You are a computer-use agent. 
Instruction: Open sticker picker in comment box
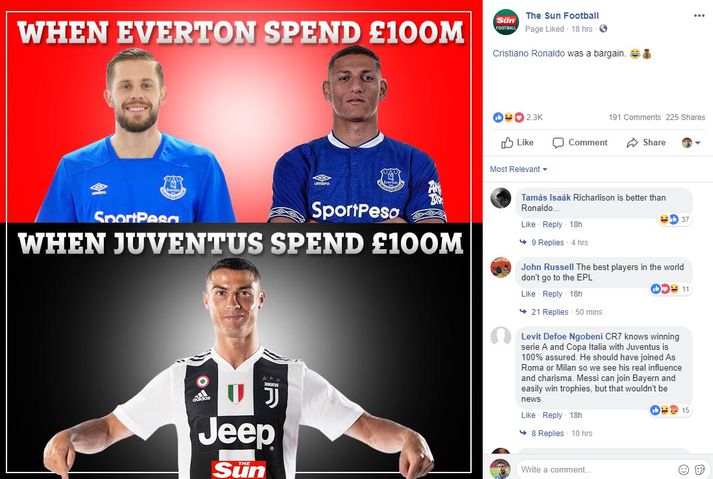700,469
